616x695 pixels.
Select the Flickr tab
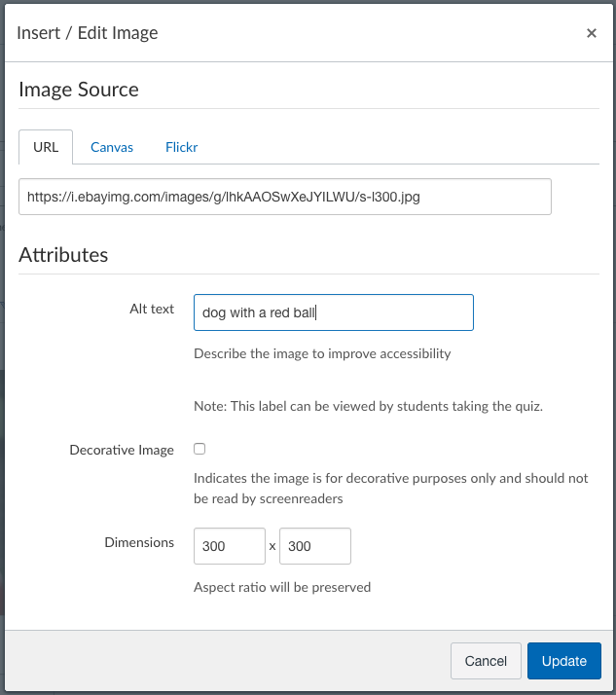coord(182,147)
